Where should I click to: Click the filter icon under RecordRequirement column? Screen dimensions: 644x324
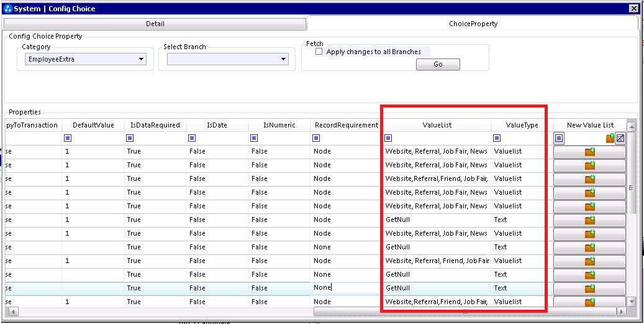coord(316,138)
